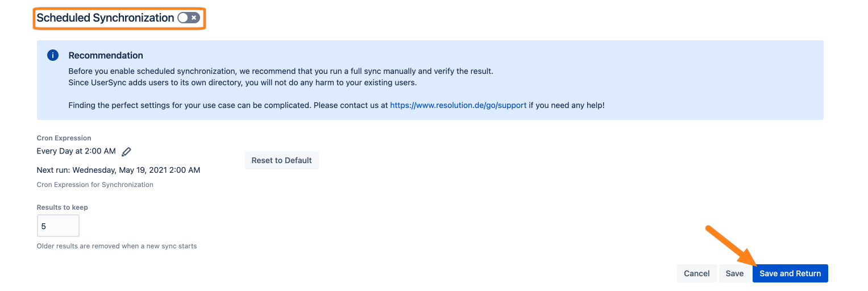This screenshot has height=291, width=868.
Task: Select the Scheduled Synchronization heading text
Action: click(105, 18)
